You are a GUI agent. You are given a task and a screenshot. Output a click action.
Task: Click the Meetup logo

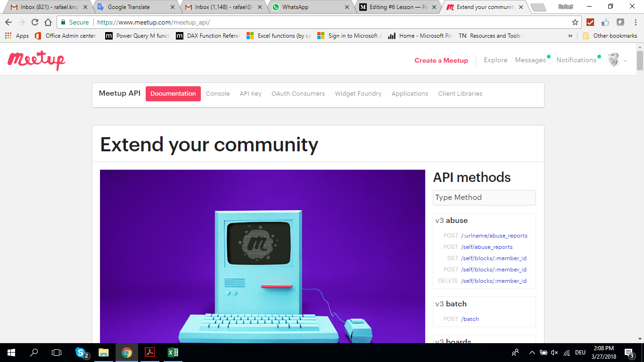pyautogui.click(x=36, y=60)
